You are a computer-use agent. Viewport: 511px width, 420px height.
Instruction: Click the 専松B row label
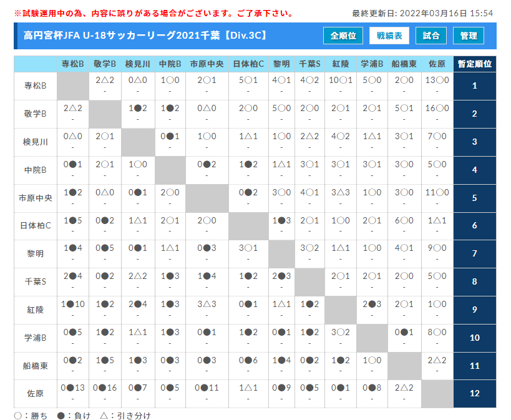point(35,85)
